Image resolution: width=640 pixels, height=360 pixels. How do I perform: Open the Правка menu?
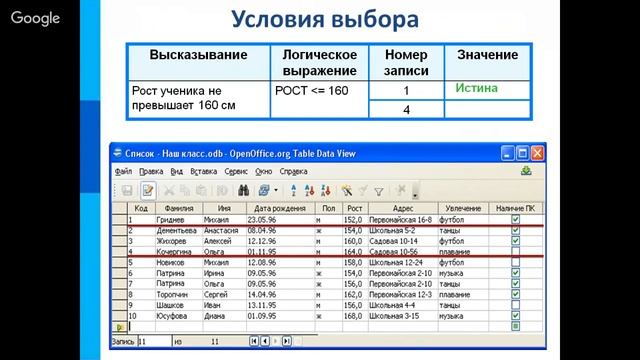point(151,171)
